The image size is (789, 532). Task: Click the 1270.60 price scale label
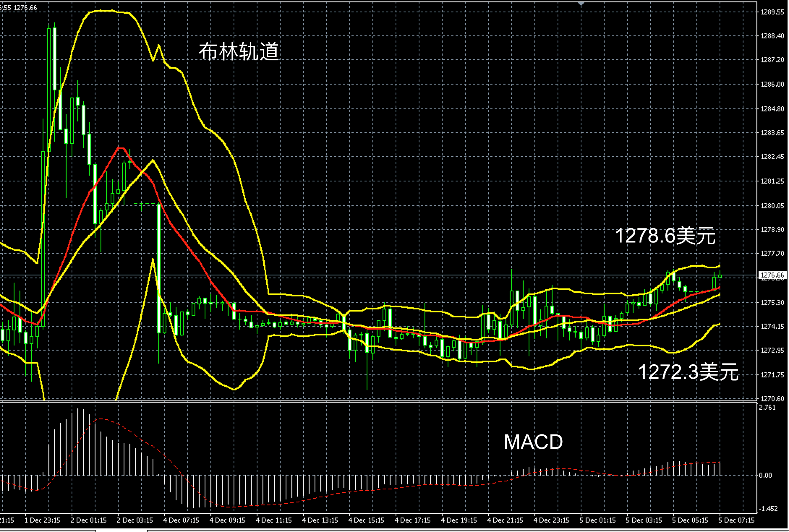point(772,399)
